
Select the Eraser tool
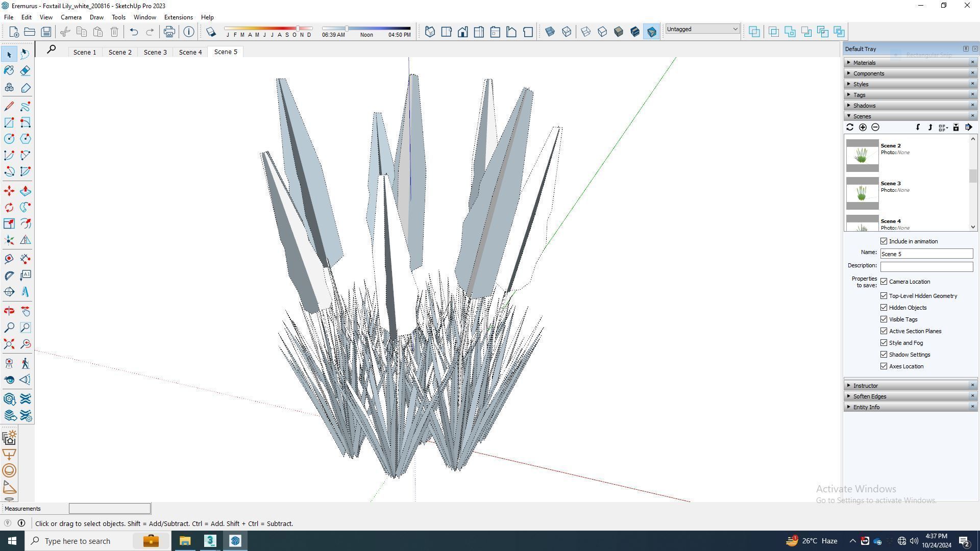25,70
